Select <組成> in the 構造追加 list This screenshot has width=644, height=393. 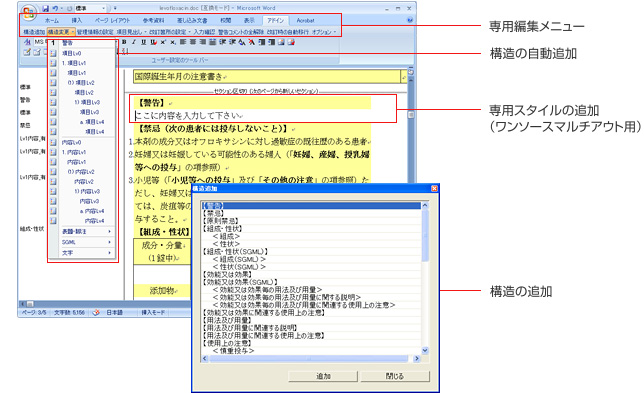[x=226, y=236]
